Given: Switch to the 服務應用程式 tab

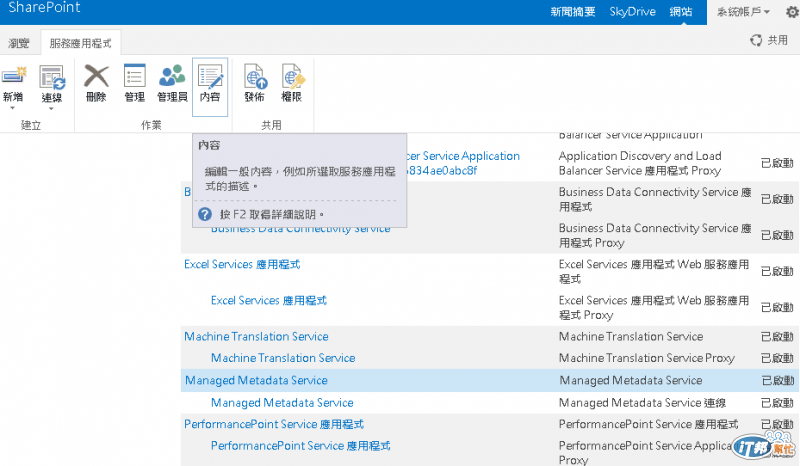Looking at the screenshot, I should click(80, 43).
